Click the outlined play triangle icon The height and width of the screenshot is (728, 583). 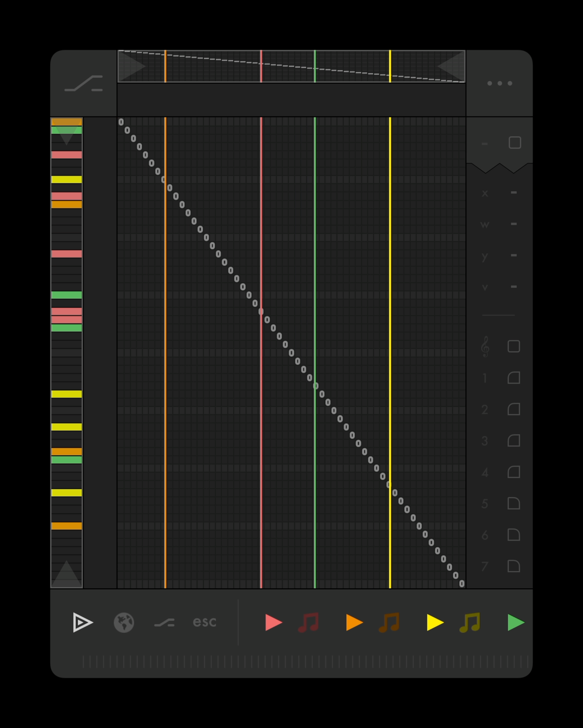coord(82,622)
